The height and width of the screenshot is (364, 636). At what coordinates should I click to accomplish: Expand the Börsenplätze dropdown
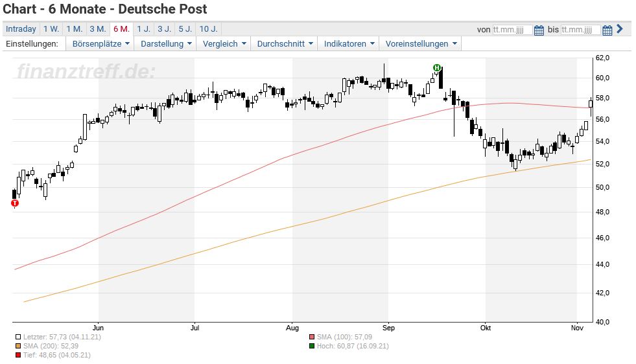pos(100,44)
